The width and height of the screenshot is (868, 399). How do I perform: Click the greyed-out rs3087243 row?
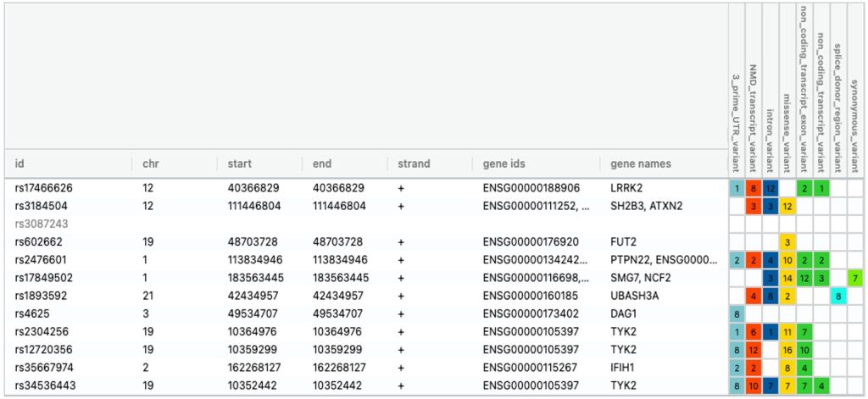tap(42, 224)
